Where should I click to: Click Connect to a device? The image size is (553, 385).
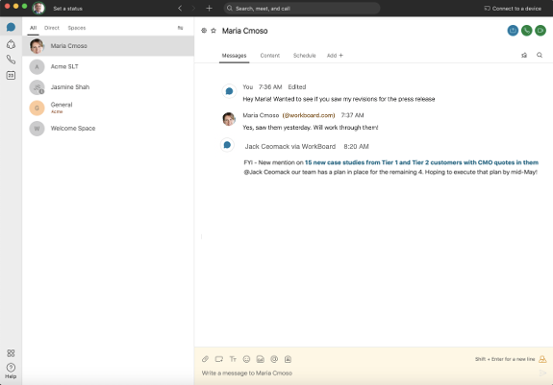(512, 8)
